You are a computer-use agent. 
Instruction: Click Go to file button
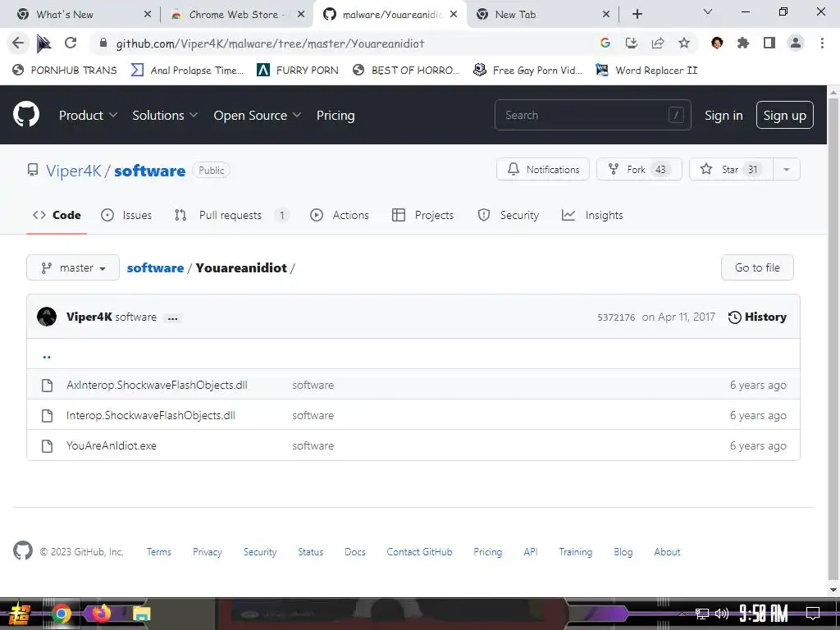(757, 267)
